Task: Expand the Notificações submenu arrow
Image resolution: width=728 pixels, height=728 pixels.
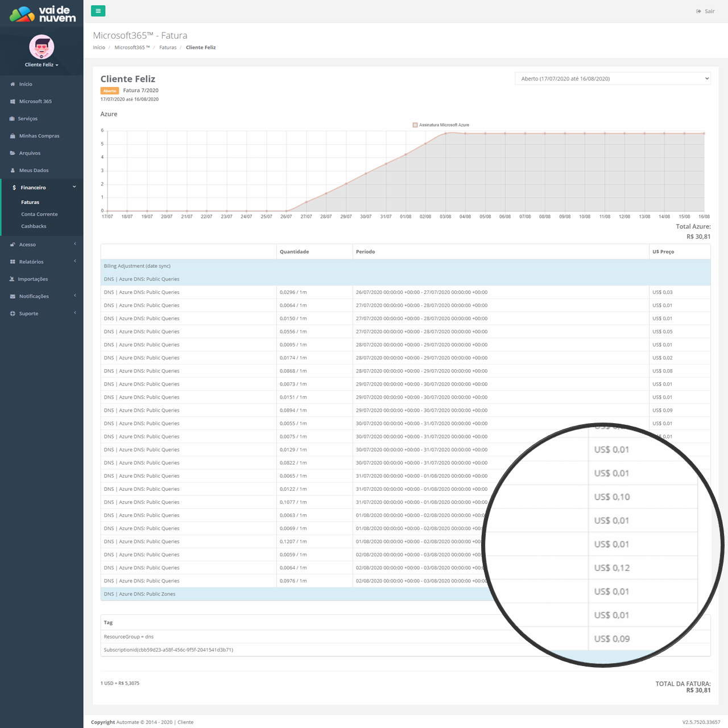Action: tap(75, 296)
